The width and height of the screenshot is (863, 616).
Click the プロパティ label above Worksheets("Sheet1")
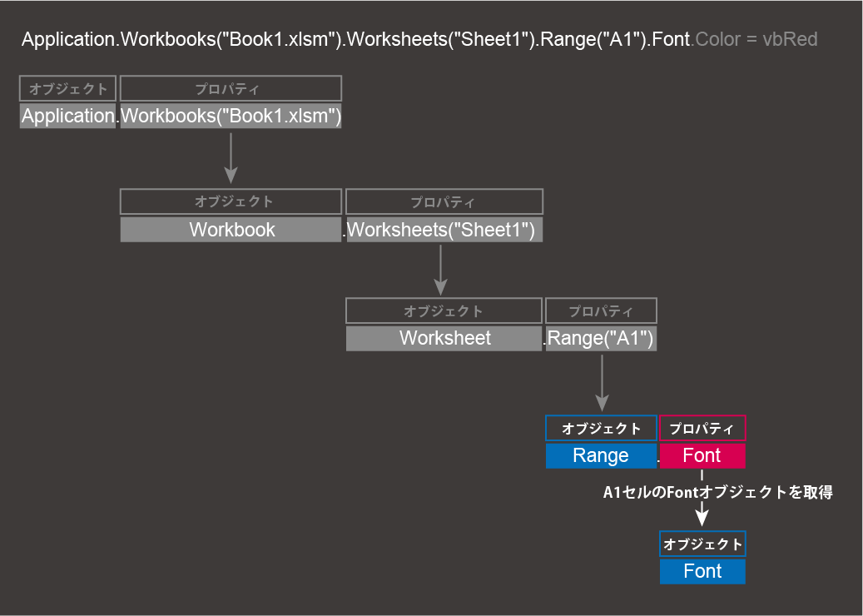(444, 202)
